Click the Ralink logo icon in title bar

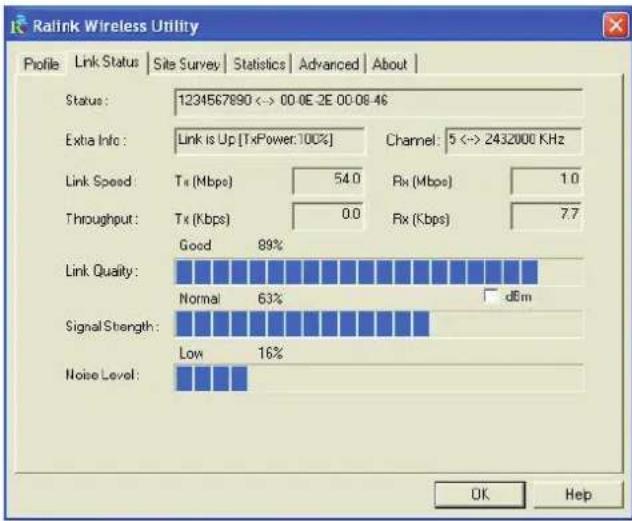click(x=18, y=24)
